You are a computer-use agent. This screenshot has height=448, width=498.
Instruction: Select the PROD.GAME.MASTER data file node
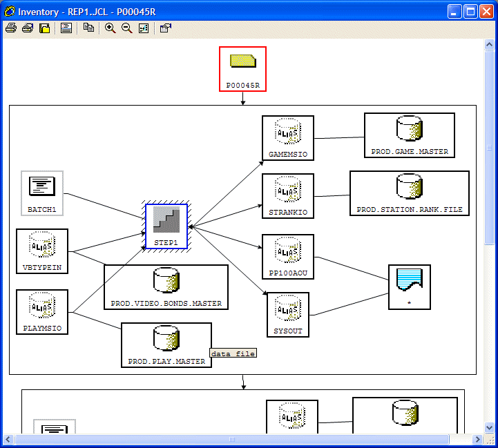(x=410, y=135)
